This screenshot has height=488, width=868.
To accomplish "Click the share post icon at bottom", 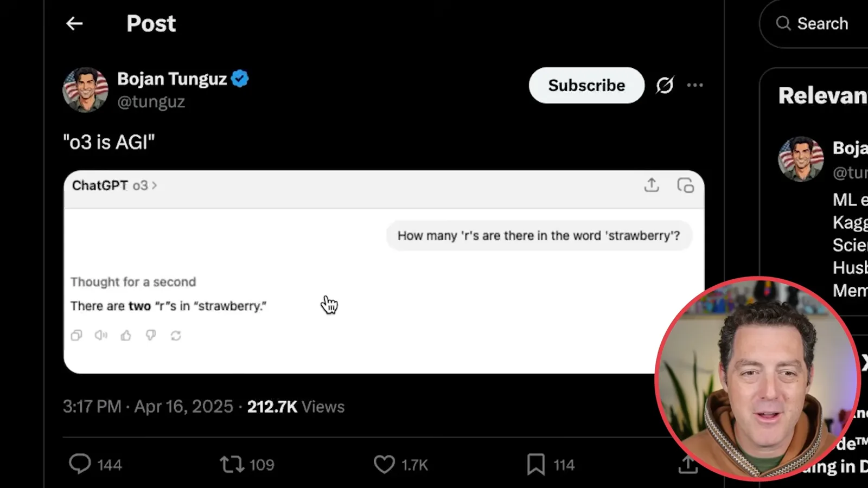I will 687,464.
